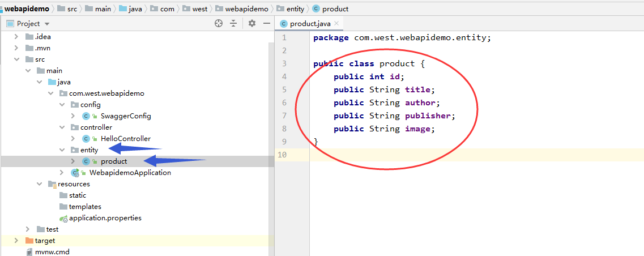Click the HelloController class icon
This screenshot has height=256, width=644.
pos(86,139)
